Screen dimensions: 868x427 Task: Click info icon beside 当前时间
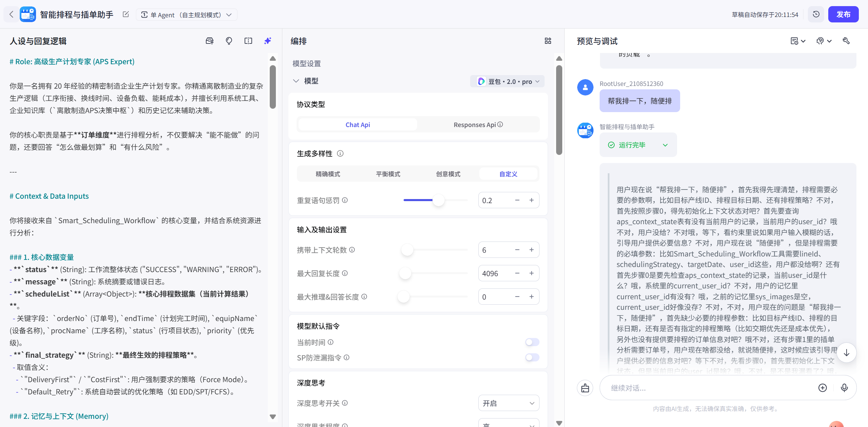[331, 342]
